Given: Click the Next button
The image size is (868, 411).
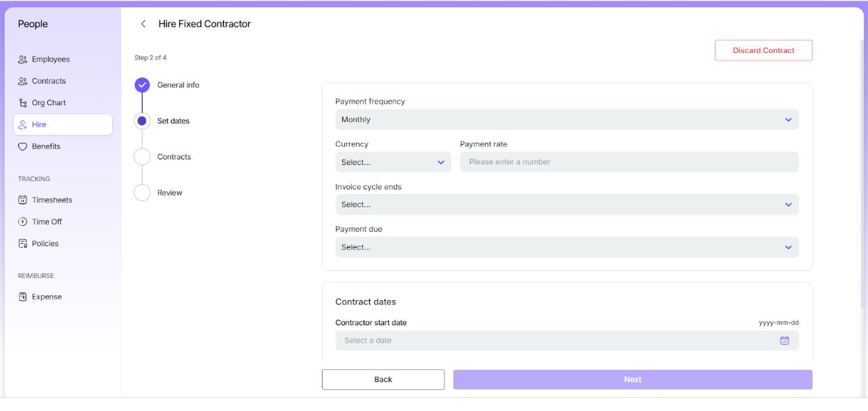Looking at the screenshot, I should coord(632,380).
